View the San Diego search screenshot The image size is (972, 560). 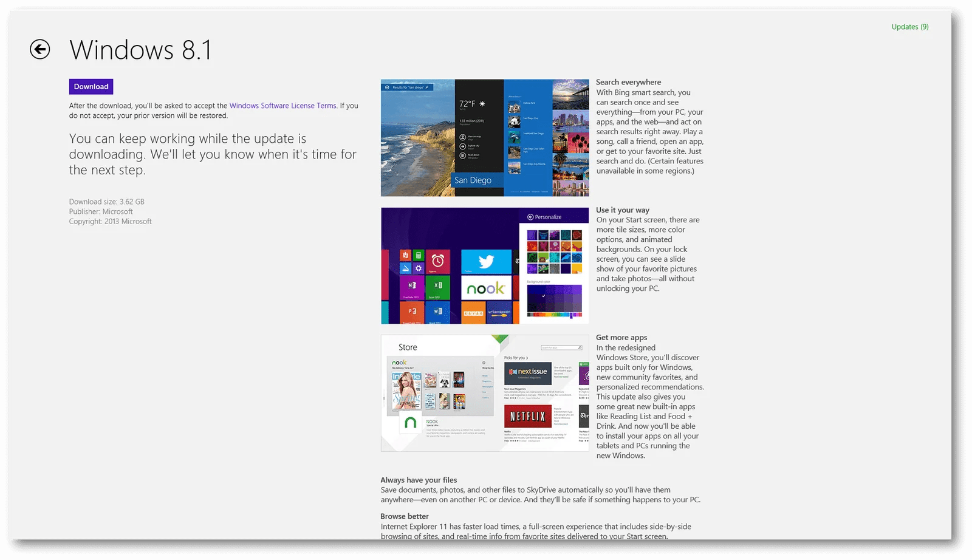click(485, 138)
